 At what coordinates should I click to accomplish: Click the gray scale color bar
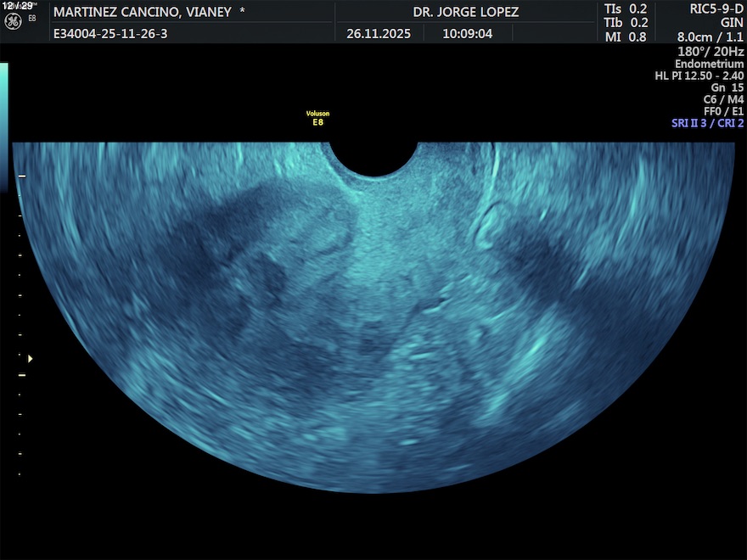point(4,127)
